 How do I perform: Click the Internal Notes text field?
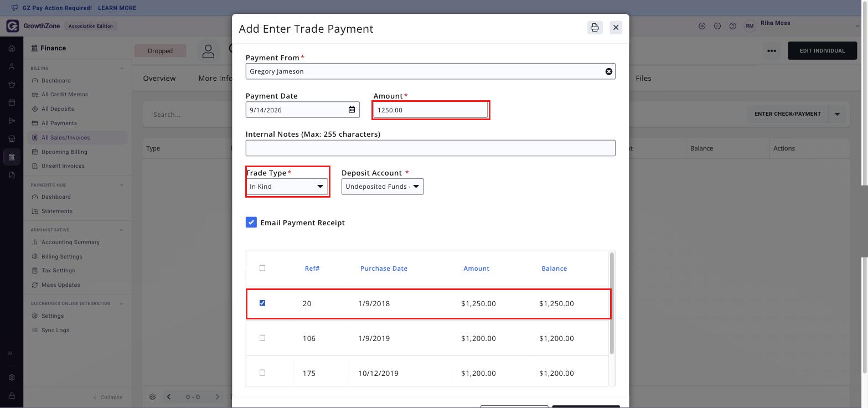click(x=431, y=148)
